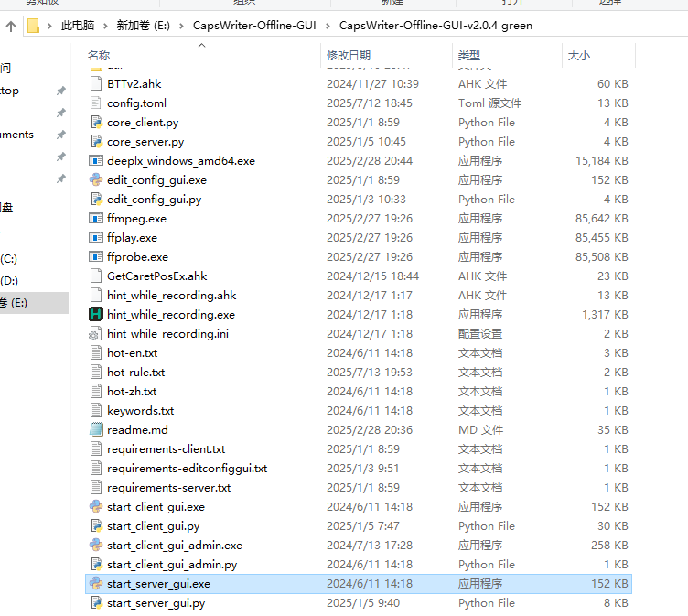Click the 15,184 KB size value
Viewport: 688px width, 616px height.
(x=602, y=161)
